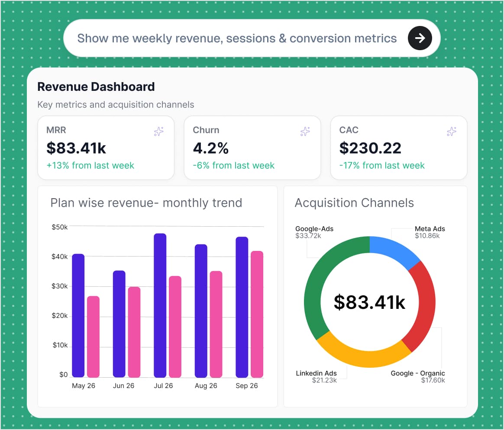This screenshot has width=504, height=430.
Task: Click the $20k y-axis label
Action: coord(60,316)
